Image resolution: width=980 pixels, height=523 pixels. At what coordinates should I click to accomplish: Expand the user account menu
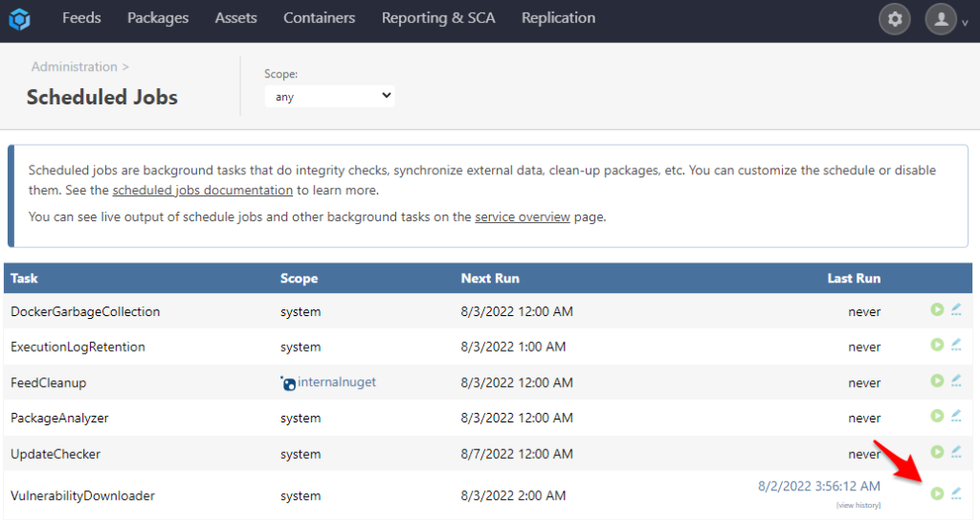pyautogui.click(x=947, y=19)
